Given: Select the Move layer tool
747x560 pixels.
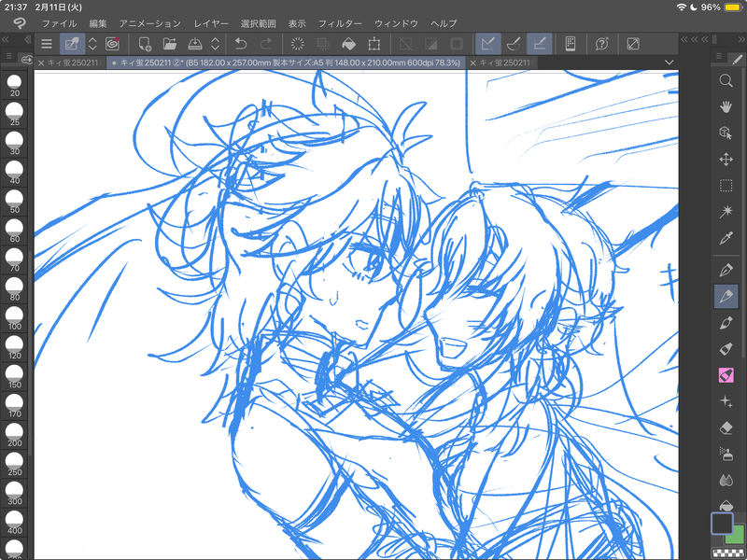Looking at the screenshot, I should (x=726, y=159).
